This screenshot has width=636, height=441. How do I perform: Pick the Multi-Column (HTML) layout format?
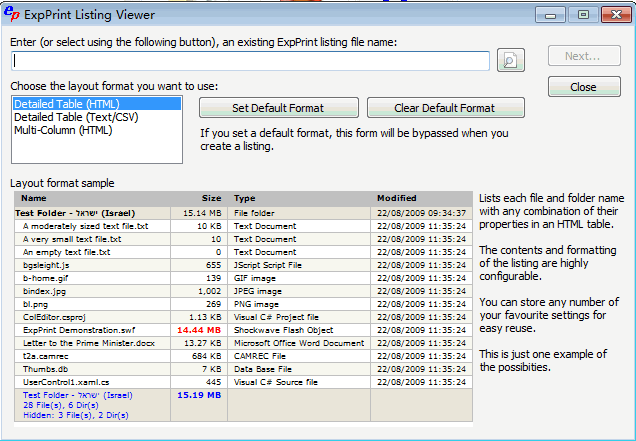click(x=63, y=130)
